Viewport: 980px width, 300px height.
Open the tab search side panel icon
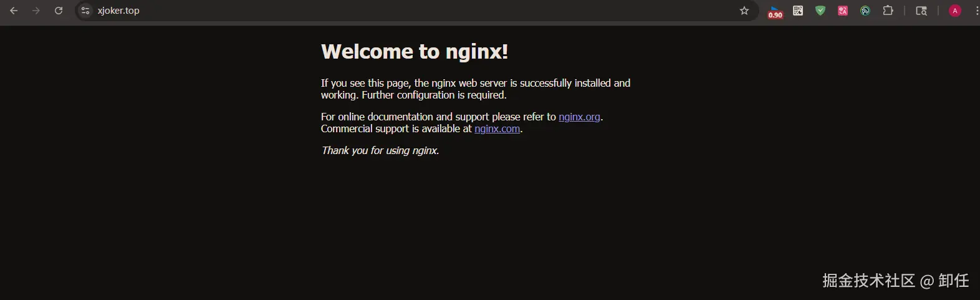(921, 11)
